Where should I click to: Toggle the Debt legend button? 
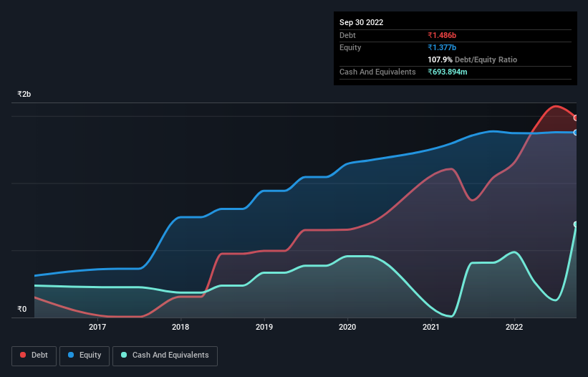(x=34, y=355)
